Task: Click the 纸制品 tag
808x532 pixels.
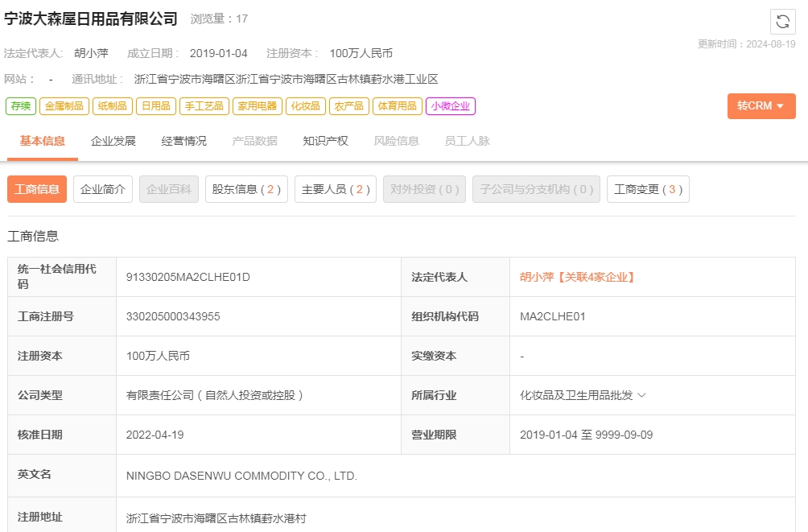Action: (113, 106)
